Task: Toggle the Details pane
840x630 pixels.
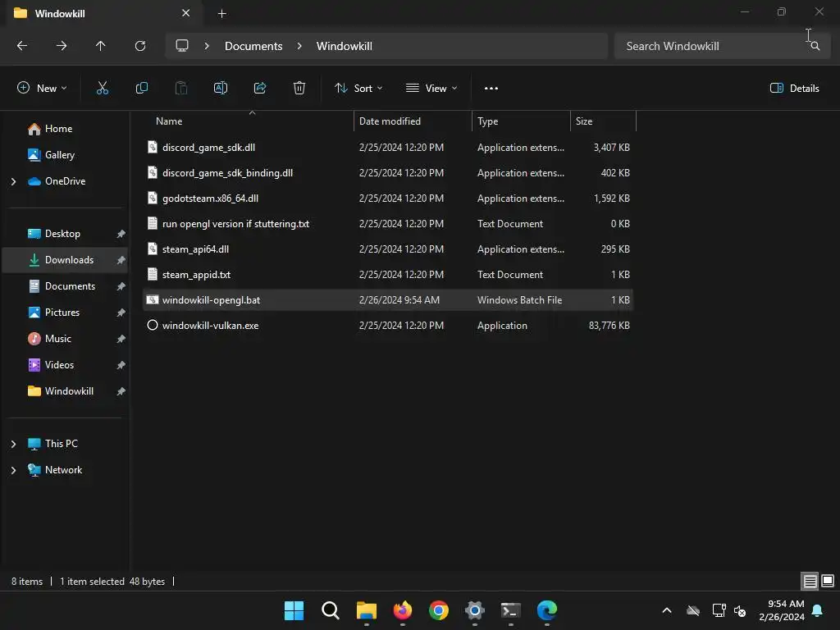Action: 794,89
